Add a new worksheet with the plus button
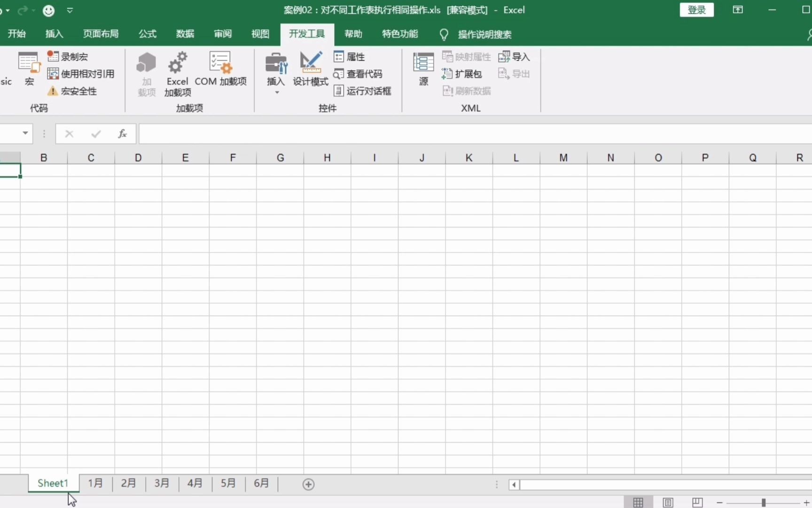Screen dimensions: 812x508 (x=308, y=484)
